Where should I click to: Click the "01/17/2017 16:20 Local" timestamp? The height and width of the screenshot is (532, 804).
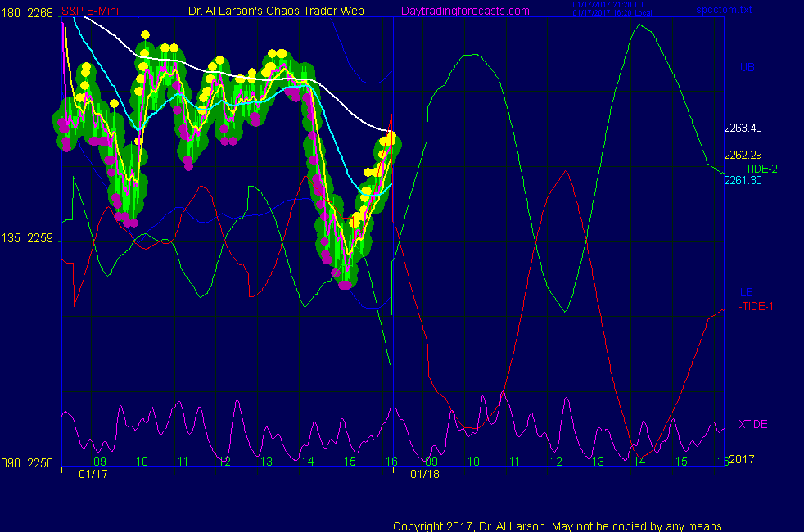[612, 13]
